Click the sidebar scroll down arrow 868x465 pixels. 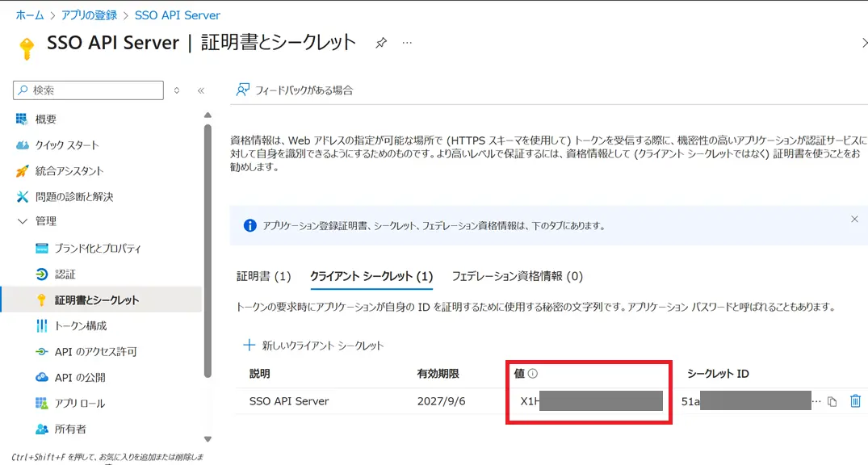click(x=208, y=439)
